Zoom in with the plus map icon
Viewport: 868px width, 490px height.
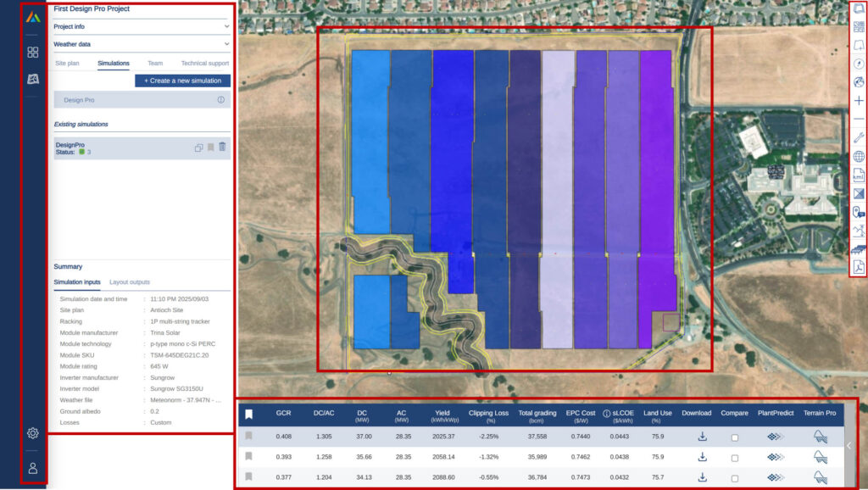859,101
